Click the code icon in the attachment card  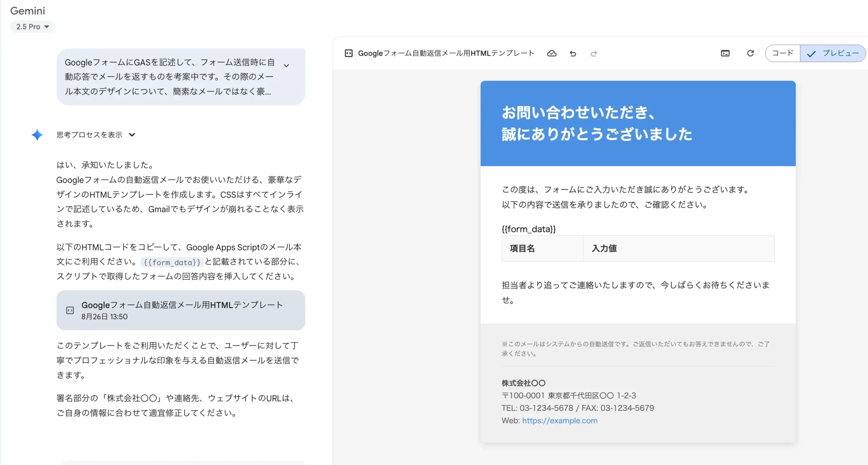(70, 310)
